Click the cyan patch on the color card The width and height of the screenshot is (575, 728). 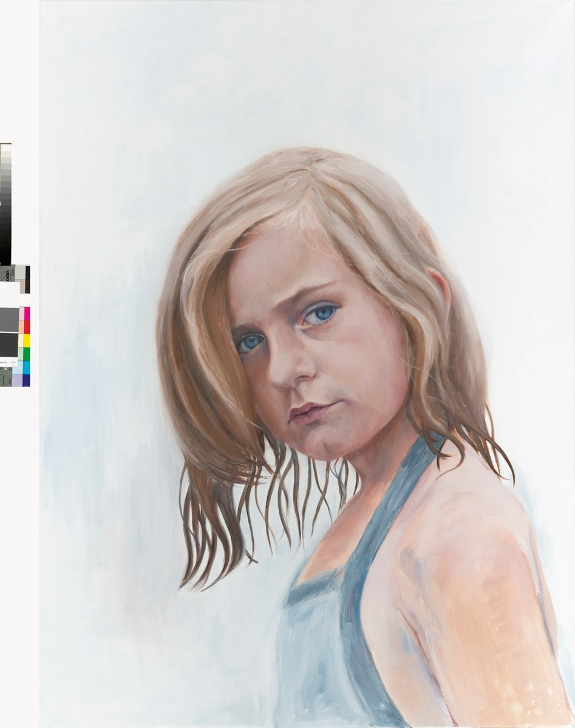(x=27, y=368)
